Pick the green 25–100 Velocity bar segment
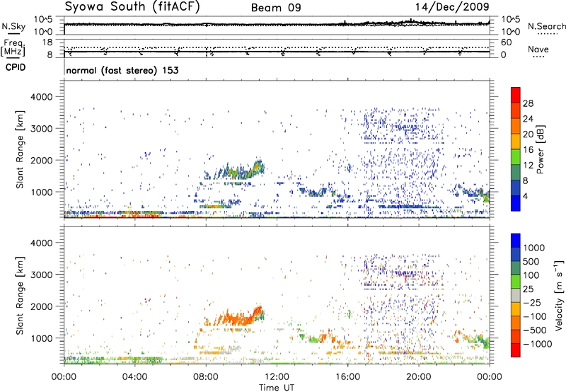The image size is (566, 392). click(516, 282)
